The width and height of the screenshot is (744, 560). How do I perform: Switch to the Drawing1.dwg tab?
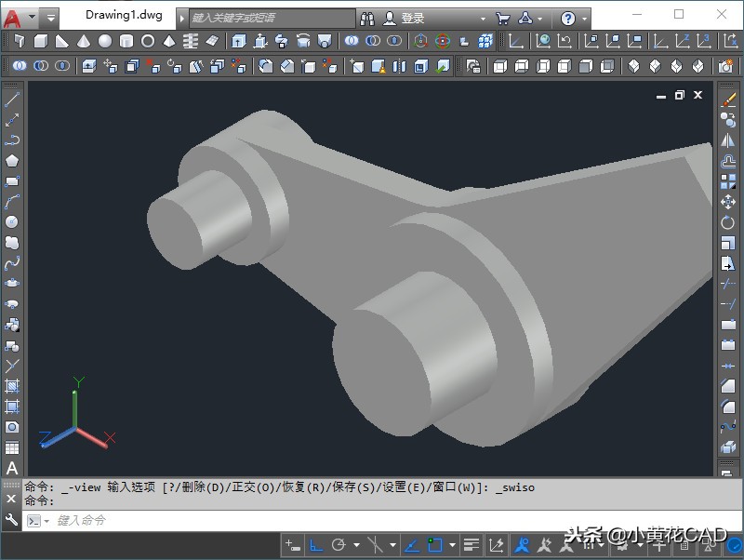click(124, 15)
